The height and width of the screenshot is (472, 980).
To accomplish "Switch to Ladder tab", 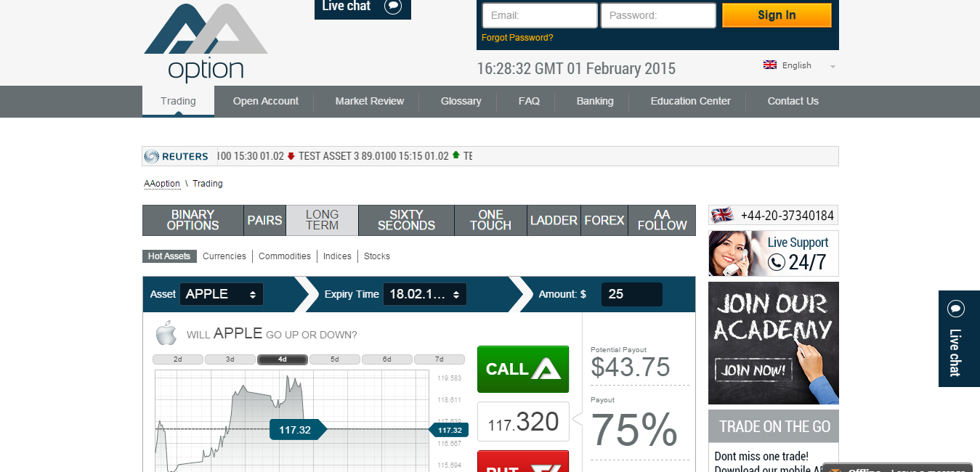I will tap(554, 220).
